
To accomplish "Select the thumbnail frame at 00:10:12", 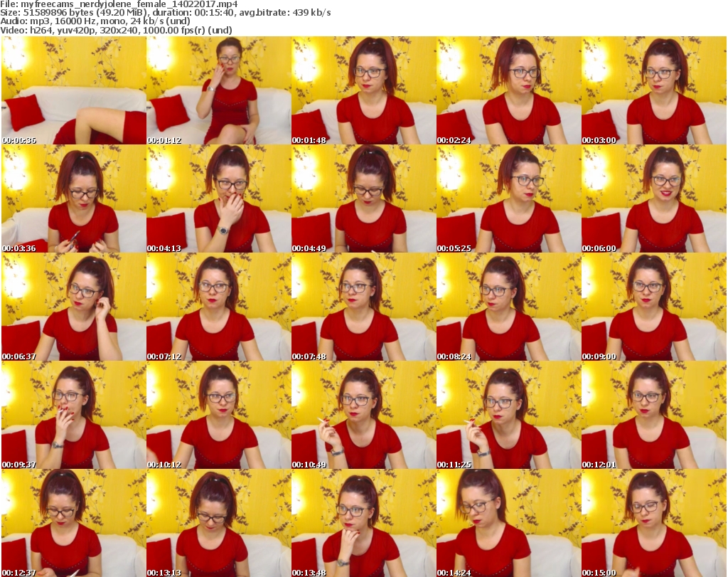I will point(219,415).
